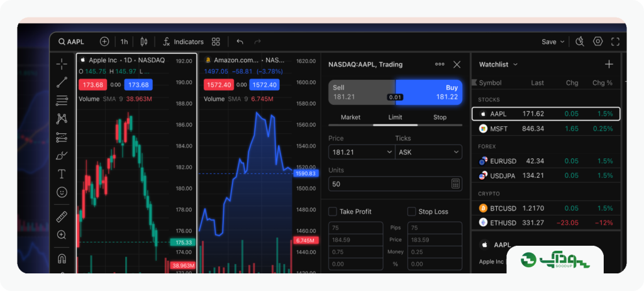The height and width of the screenshot is (291, 644).
Task: Click the Units input field showing 50
Action: [395, 184]
